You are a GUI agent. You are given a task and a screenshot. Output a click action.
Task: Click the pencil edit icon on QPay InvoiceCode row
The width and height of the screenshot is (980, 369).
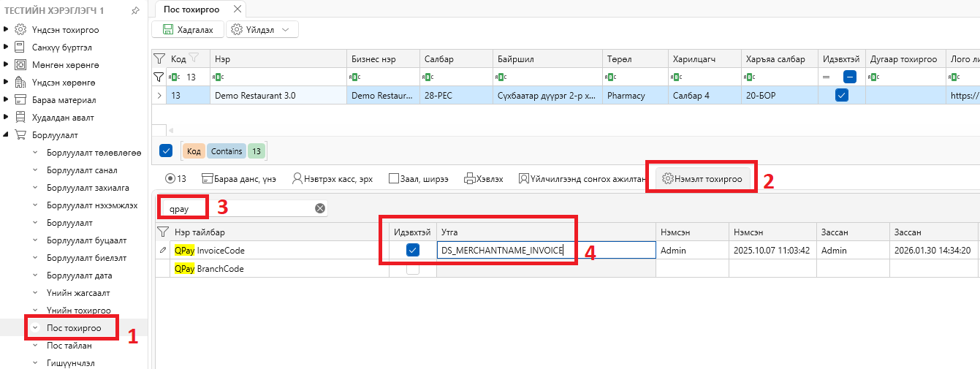click(x=162, y=250)
